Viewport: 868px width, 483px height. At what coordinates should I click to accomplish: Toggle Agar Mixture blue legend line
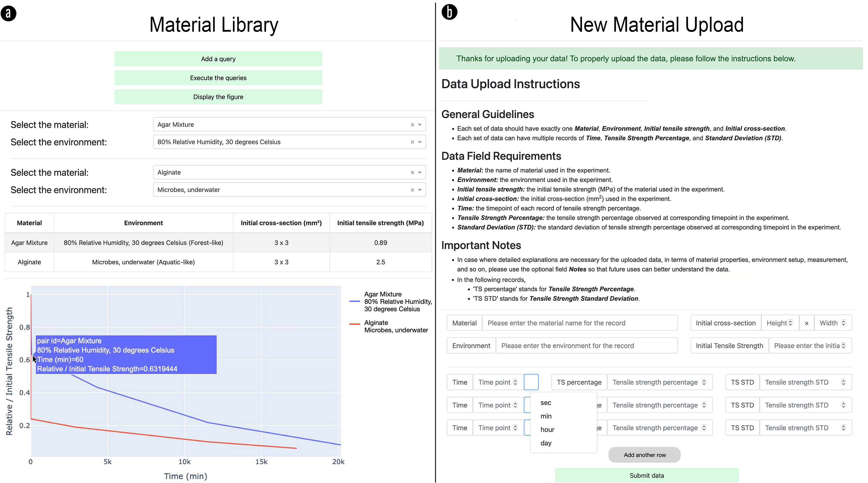[355, 301]
